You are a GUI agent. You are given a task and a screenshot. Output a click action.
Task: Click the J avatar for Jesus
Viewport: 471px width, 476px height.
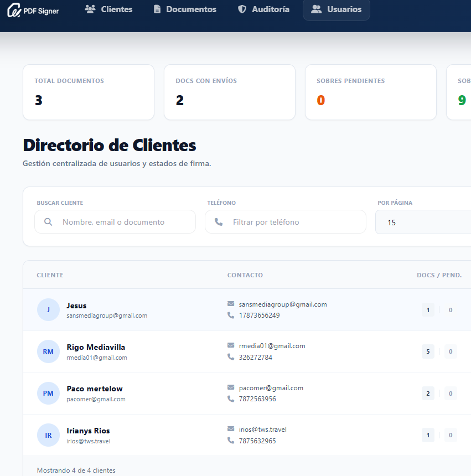[48, 309]
